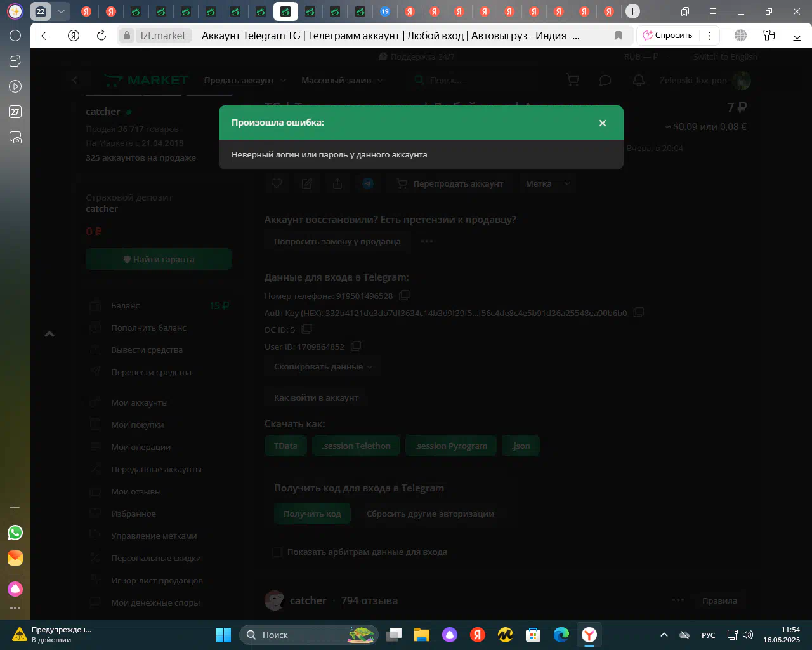Click the Получить код button
The width and height of the screenshot is (812, 650).
(x=312, y=514)
